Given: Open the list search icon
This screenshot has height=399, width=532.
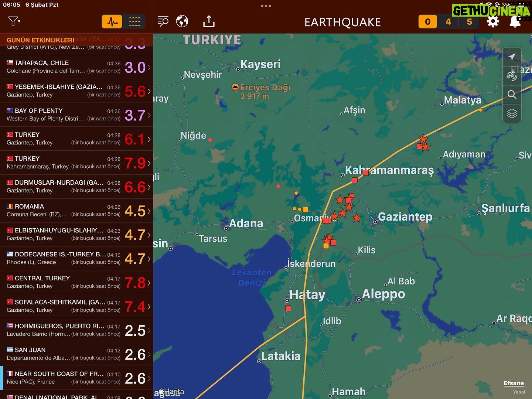Looking at the screenshot, I should coord(163,21).
